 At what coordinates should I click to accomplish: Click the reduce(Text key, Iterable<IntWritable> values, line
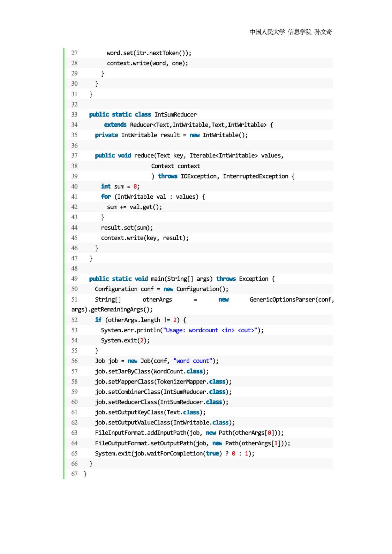(x=189, y=156)
